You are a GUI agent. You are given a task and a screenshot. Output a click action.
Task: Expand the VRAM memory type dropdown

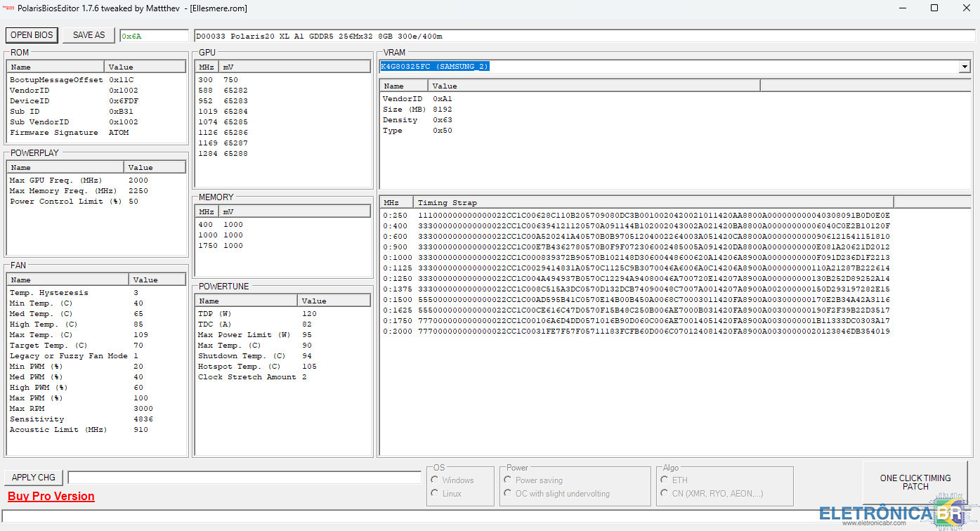click(964, 67)
